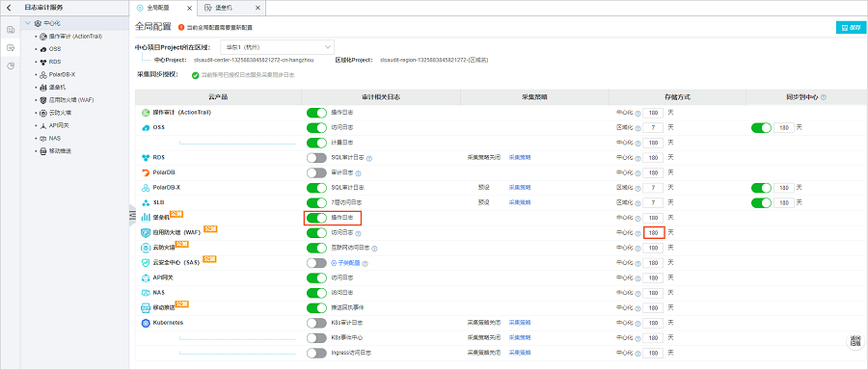Open the first icon in the left rail
The height and width of the screenshot is (370, 868).
tap(10, 29)
